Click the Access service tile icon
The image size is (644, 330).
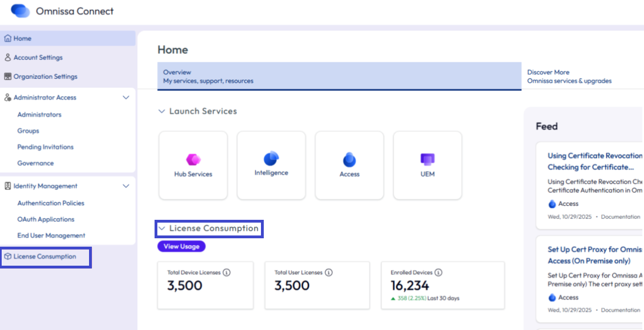(x=349, y=159)
